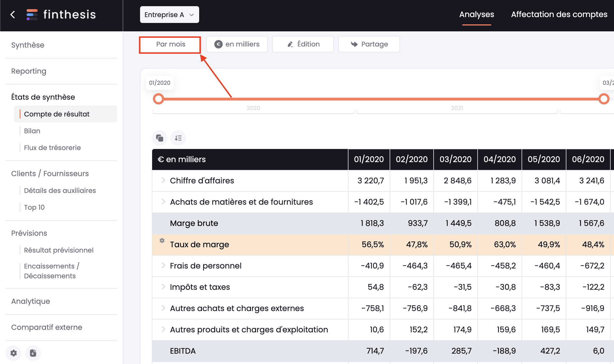Click the sort rows icon
The width and height of the screenshot is (614, 364).
tap(178, 138)
